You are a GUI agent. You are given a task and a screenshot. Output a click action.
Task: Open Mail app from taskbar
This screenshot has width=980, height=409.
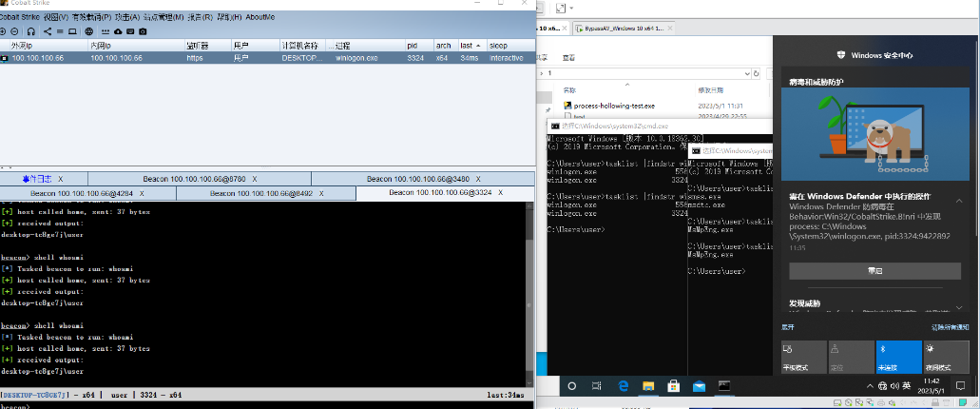700,386
